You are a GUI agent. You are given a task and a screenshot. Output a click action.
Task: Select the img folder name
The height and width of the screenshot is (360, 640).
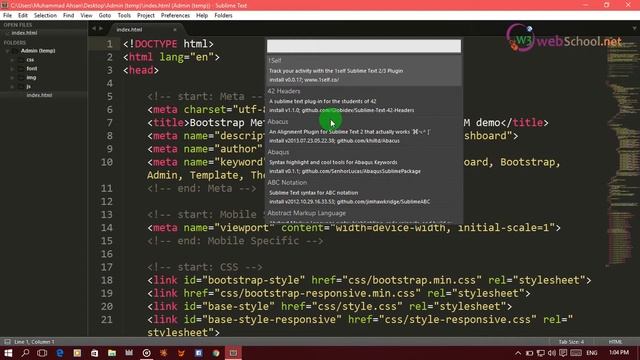(x=31, y=78)
